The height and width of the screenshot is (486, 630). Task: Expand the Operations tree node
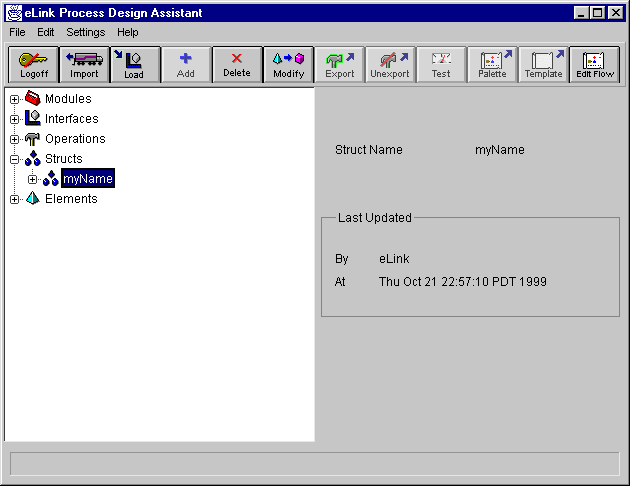pyautogui.click(x=14, y=139)
